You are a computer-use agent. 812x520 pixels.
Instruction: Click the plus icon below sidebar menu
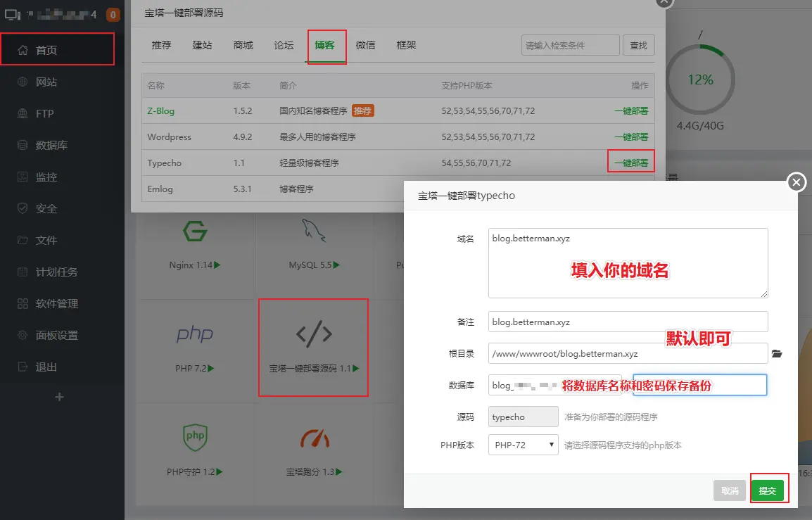60,397
